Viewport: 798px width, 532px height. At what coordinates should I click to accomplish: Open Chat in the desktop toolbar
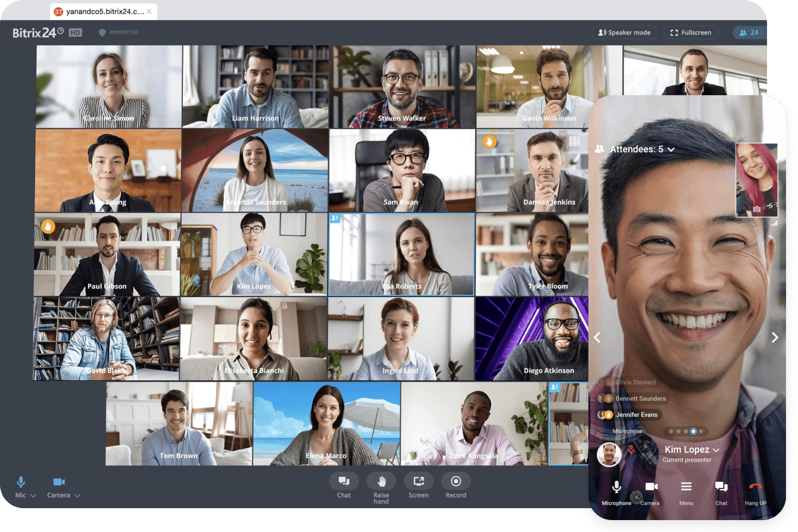pyautogui.click(x=344, y=481)
